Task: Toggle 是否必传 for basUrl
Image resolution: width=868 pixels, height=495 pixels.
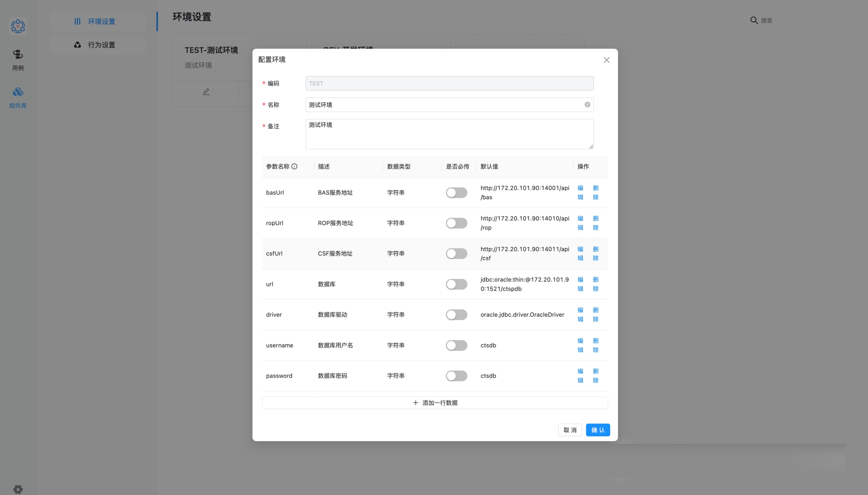Action: 456,193
